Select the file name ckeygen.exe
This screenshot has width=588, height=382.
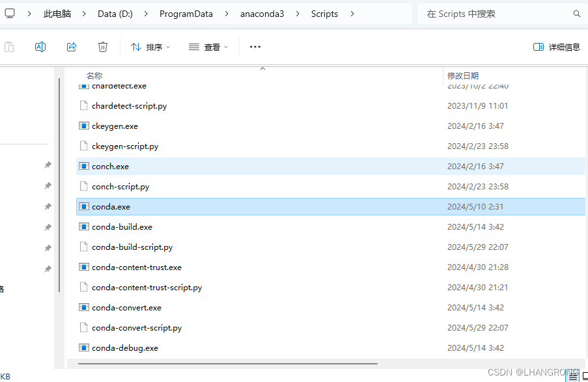pyautogui.click(x=115, y=126)
